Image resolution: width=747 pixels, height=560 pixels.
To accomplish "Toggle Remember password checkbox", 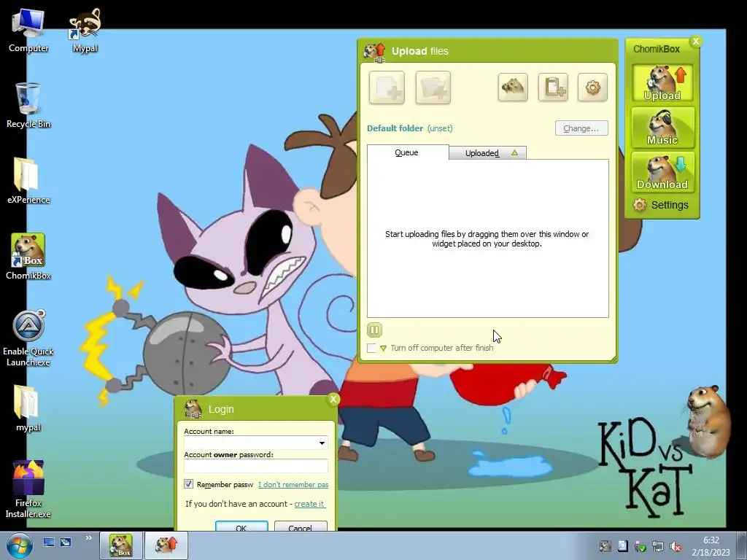I will tap(189, 484).
